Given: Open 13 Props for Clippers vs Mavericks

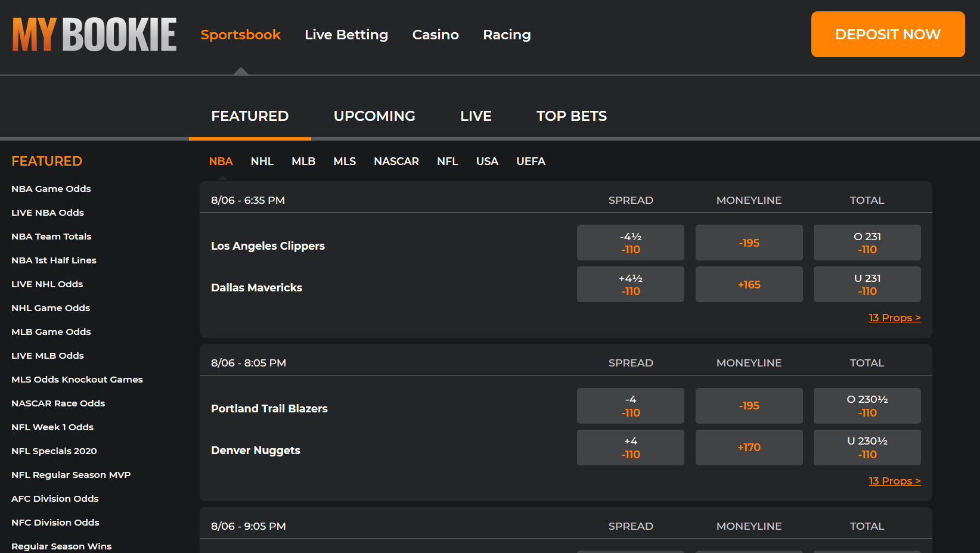Looking at the screenshot, I should click(x=894, y=318).
